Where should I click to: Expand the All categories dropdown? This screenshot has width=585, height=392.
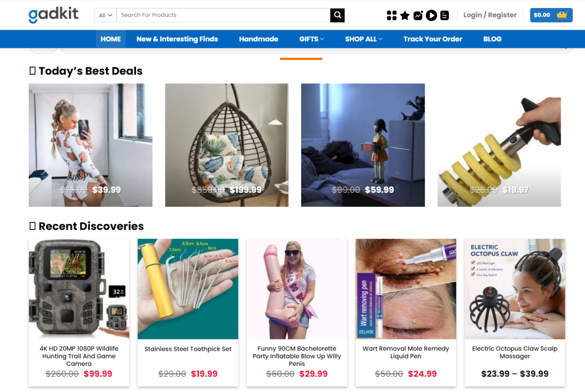105,15
